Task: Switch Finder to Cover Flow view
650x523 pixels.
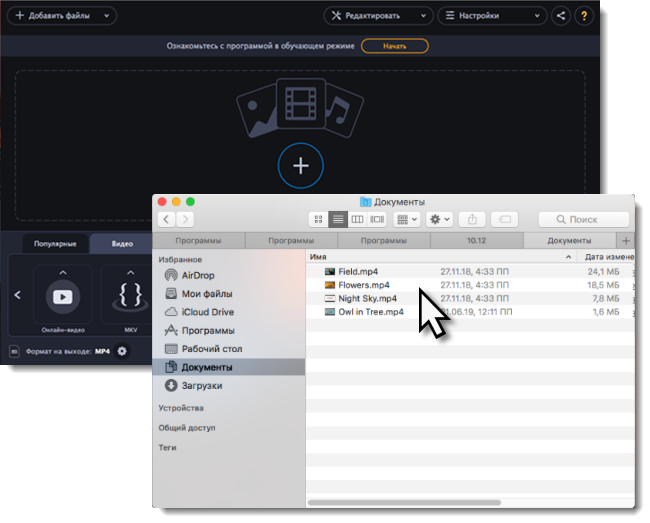Action: tap(377, 219)
